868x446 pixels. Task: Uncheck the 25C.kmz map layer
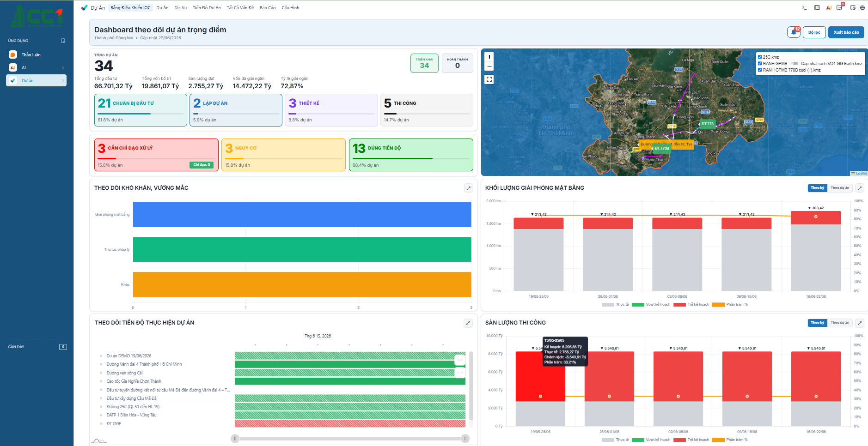[759, 57]
